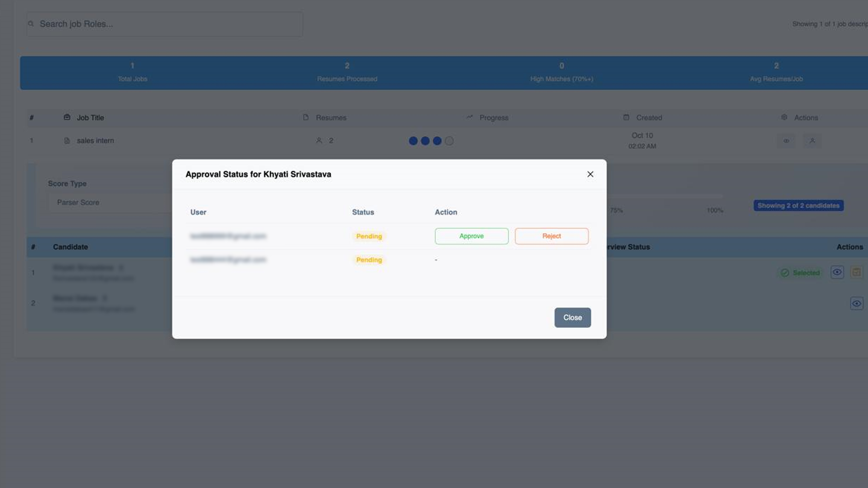
Task: Open the eye preview icon for sales intern job
Action: pyautogui.click(x=786, y=140)
